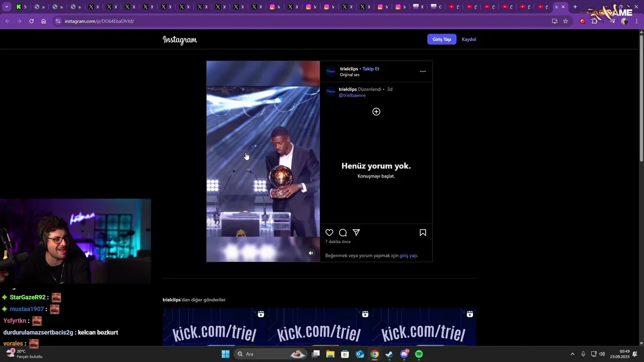The image size is (644, 362).
Task: Open the @trielbaenre mention link
Action: point(352,95)
